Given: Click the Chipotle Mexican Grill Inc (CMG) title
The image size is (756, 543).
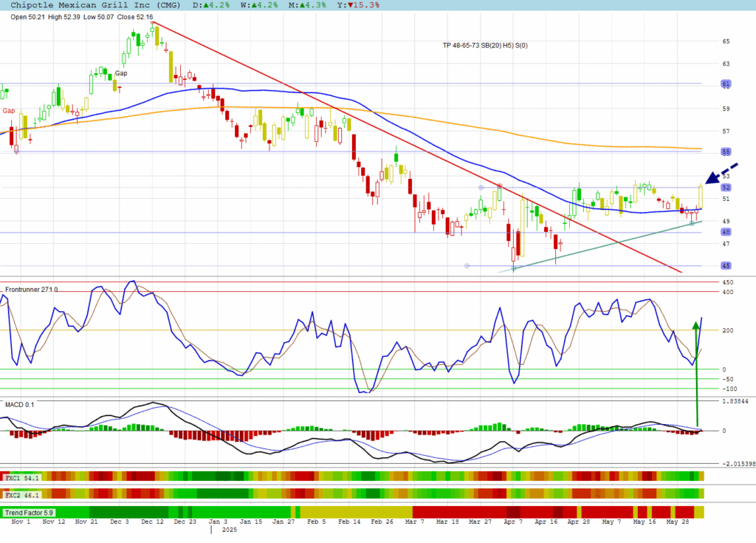Looking at the screenshot, I should click(95, 5).
